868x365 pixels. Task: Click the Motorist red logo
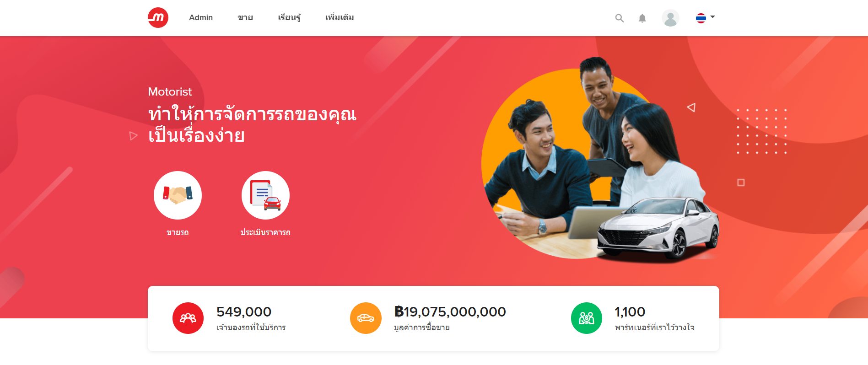[158, 18]
